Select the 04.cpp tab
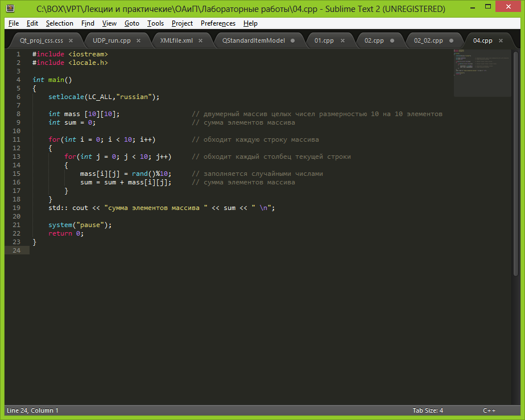Screen dimensions: 525x420 click(482, 40)
